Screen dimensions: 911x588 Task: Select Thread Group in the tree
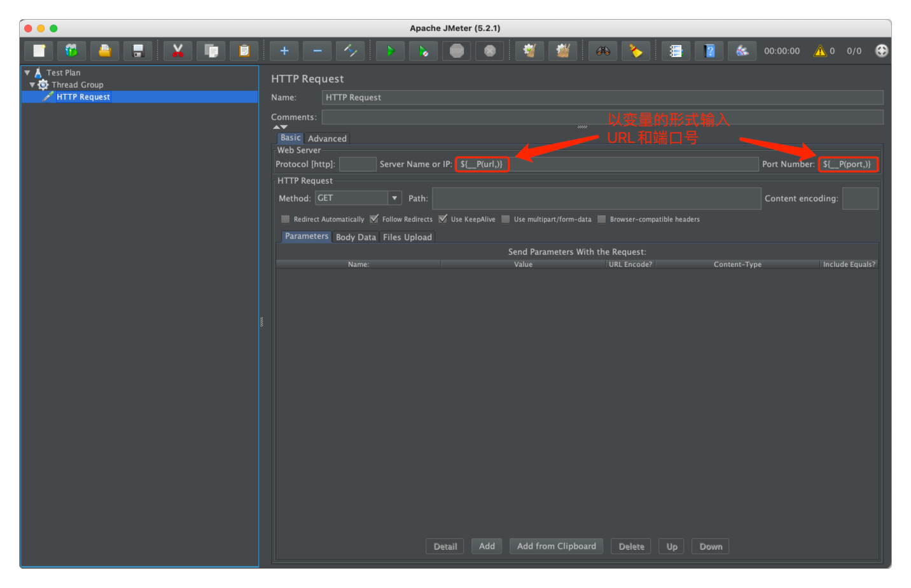click(x=77, y=85)
